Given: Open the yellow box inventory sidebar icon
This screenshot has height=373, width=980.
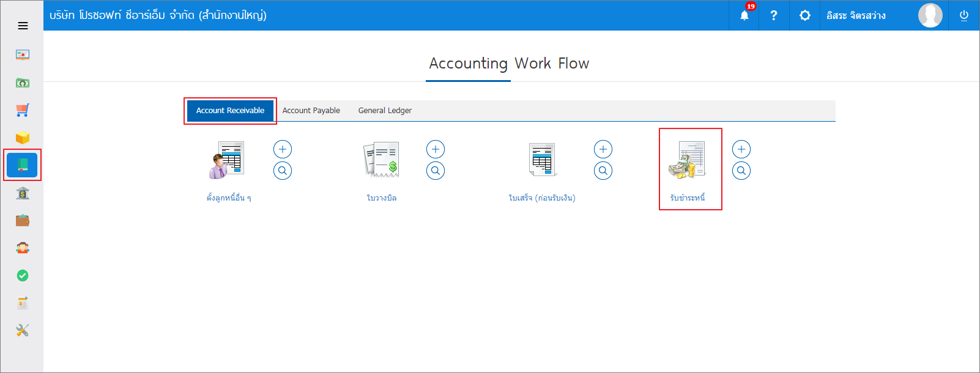Looking at the screenshot, I should tap(23, 138).
